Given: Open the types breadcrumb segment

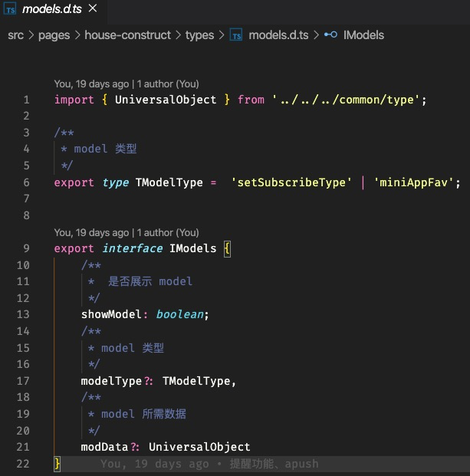Looking at the screenshot, I should [x=199, y=35].
